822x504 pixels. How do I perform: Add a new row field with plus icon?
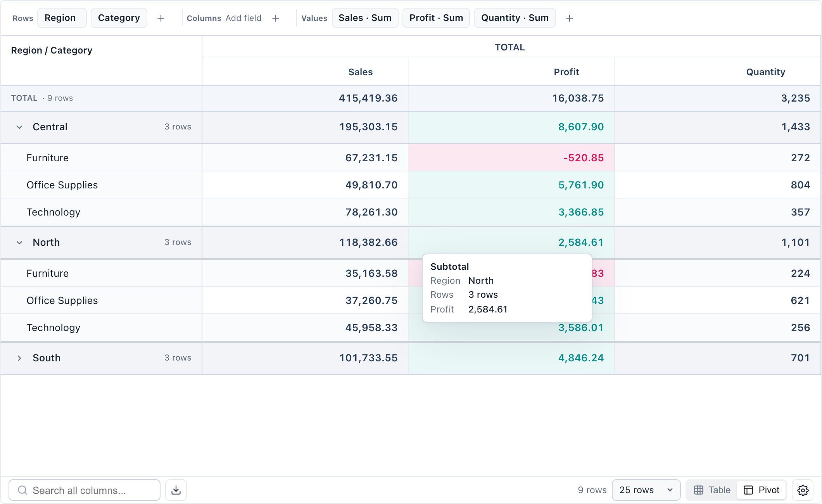[161, 18]
